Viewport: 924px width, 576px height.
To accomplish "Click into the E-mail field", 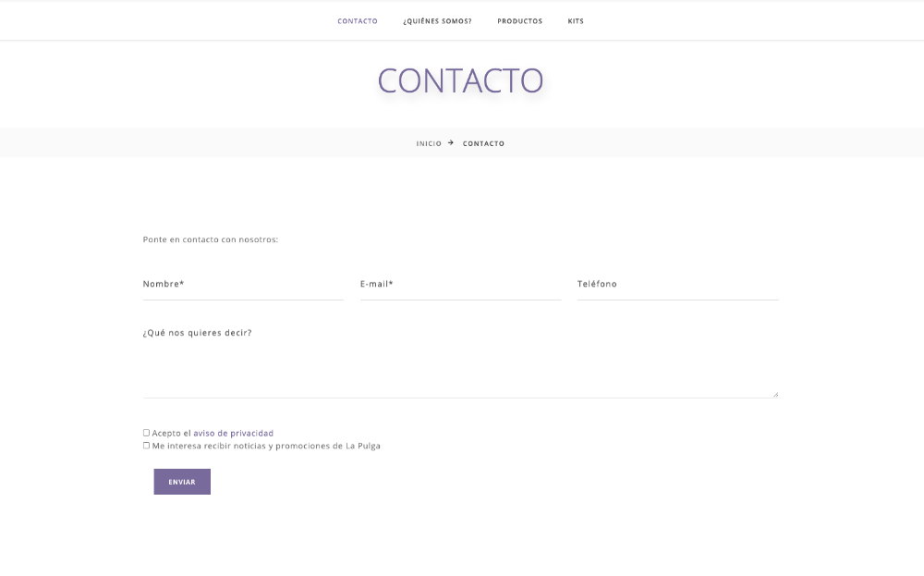I will [460, 285].
